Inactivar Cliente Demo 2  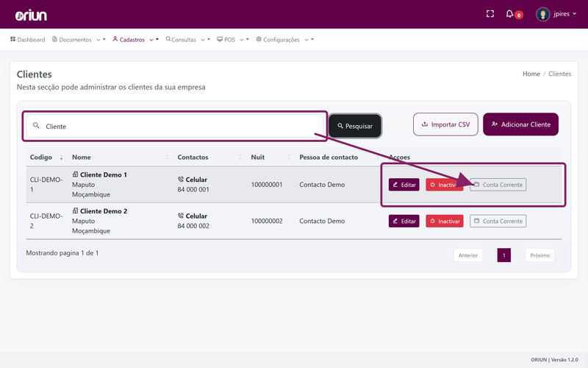point(445,222)
